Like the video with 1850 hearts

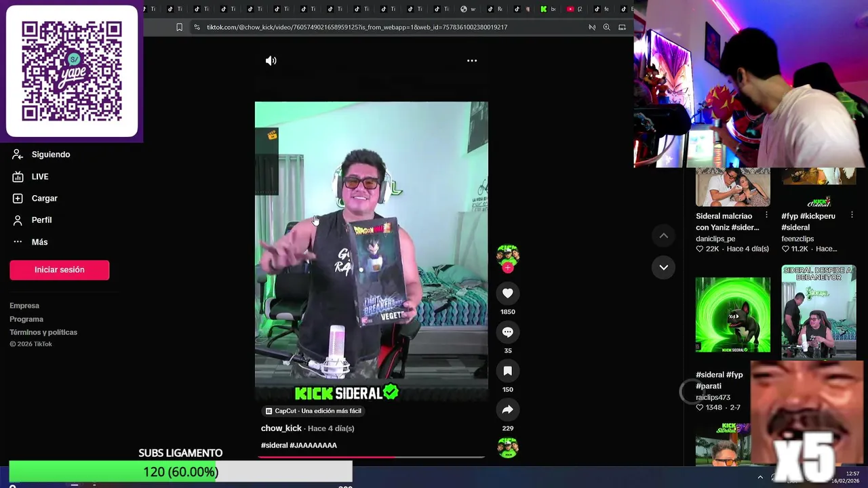click(x=508, y=293)
